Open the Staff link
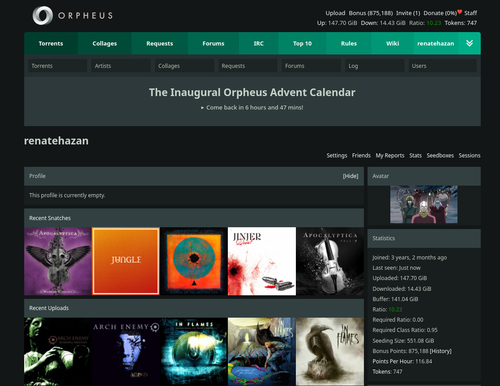The image size is (500, 386). click(x=470, y=13)
